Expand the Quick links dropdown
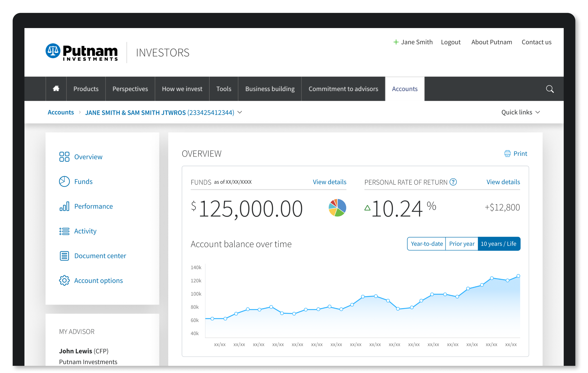This screenshot has width=588, height=373. pos(520,112)
